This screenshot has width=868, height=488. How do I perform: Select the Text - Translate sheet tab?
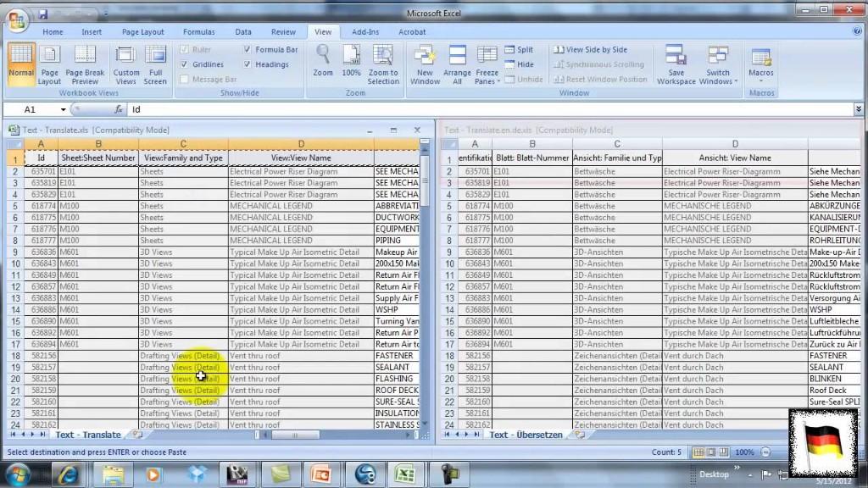point(88,435)
